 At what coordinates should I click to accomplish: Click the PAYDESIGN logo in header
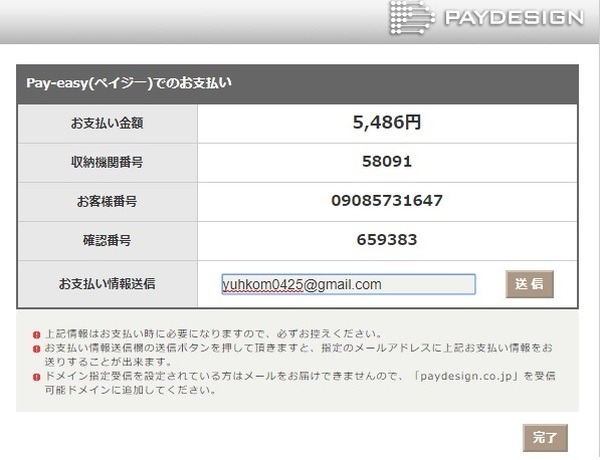coord(487,18)
